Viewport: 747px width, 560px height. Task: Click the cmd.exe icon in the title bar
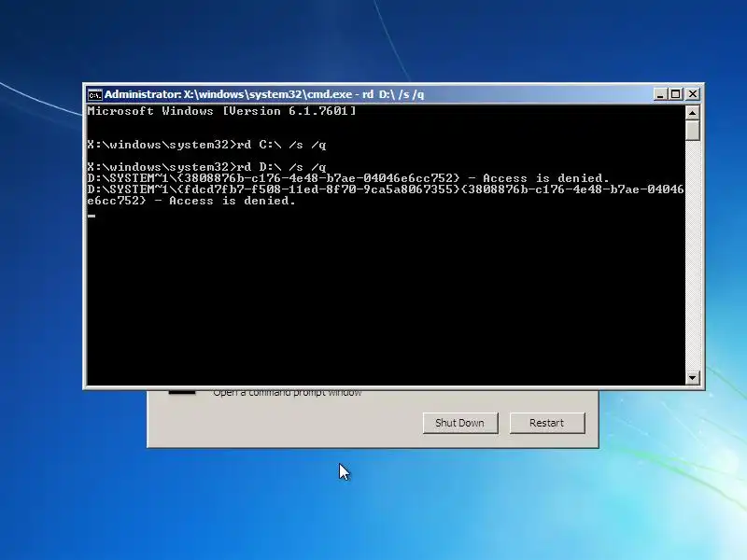[x=95, y=95]
